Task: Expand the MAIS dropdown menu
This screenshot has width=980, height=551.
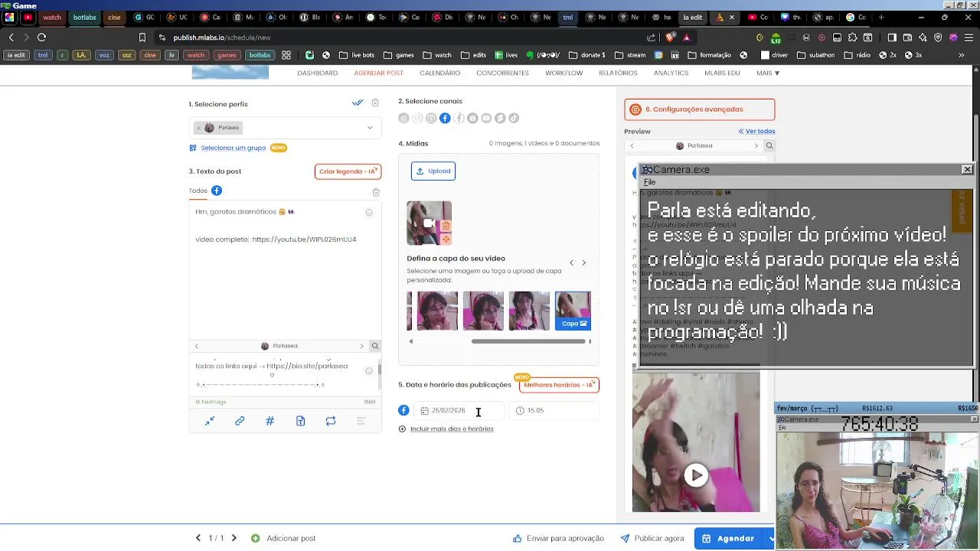Action: pos(768,73)
